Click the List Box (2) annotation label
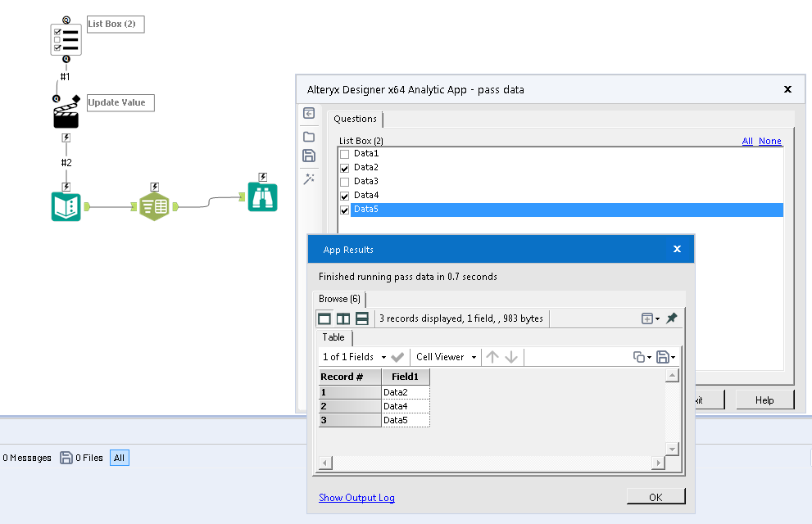812x524 pixels. [x=116, y=24]
